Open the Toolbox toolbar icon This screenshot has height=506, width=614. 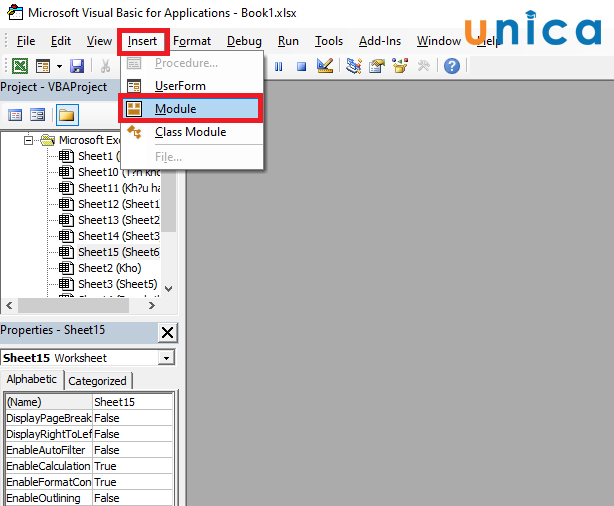423,66
